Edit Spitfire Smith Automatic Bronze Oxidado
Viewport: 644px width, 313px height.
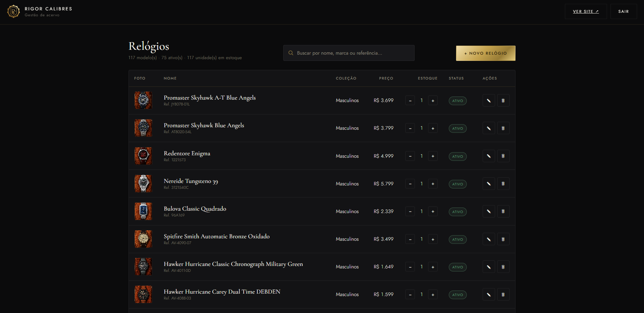[489, 239]
